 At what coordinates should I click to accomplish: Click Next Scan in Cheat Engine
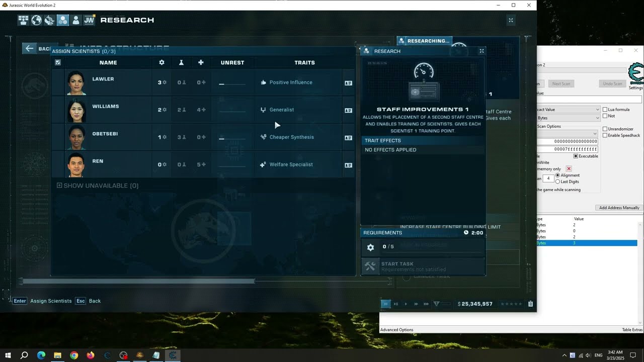[561, 83]
